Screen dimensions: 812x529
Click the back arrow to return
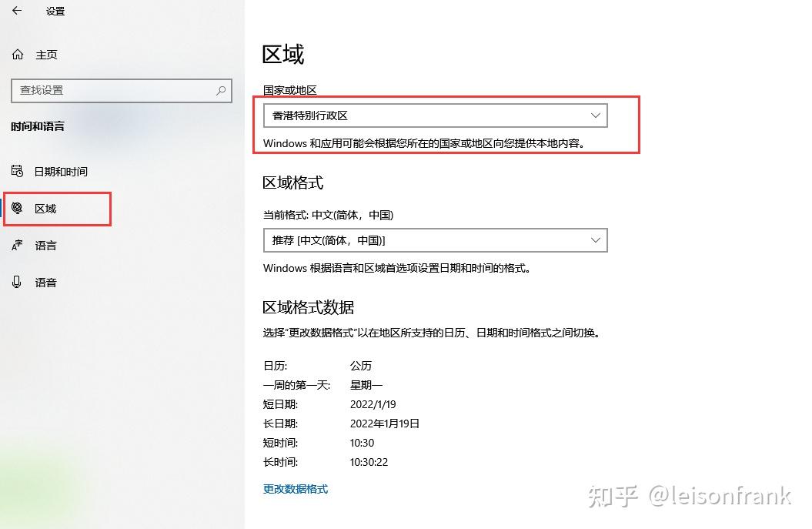point(17,11)
